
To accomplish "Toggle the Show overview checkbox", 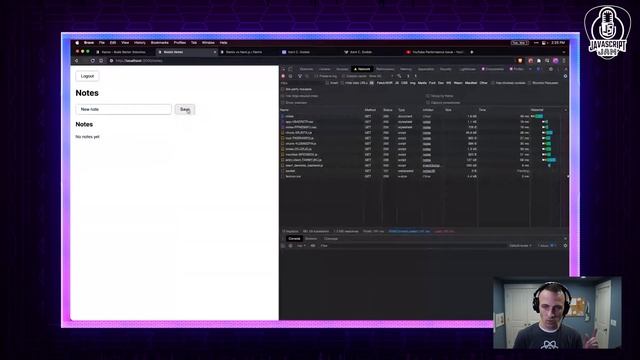I will [283, 102].
